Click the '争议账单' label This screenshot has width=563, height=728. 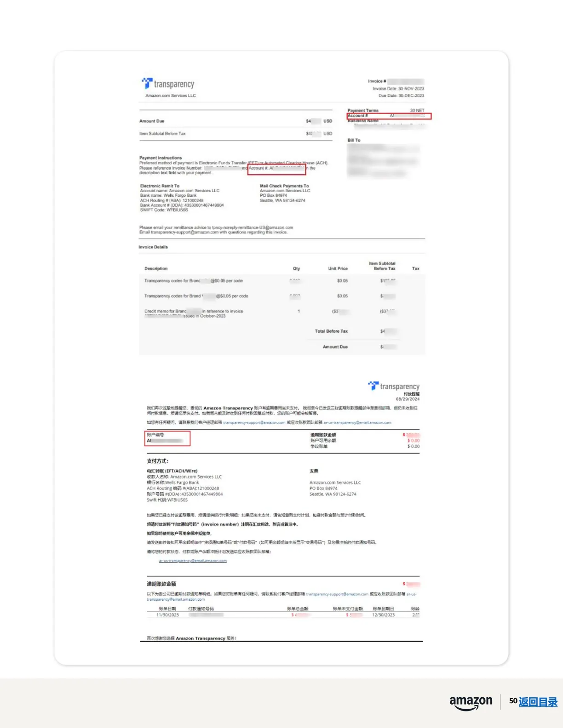point(319,446)
